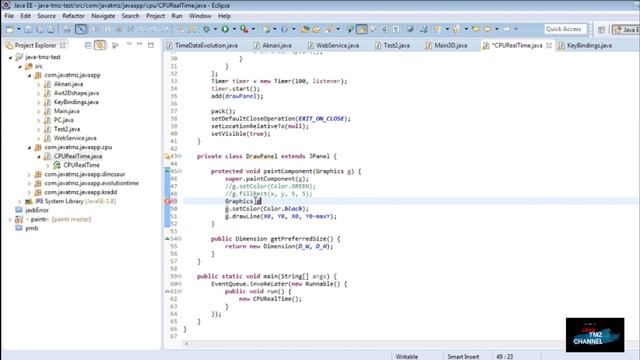Image resolution: width=640 pixels, height=360 pixels.
Task: Click the Search flashlight toolbar icon
Action: (329, 29)
